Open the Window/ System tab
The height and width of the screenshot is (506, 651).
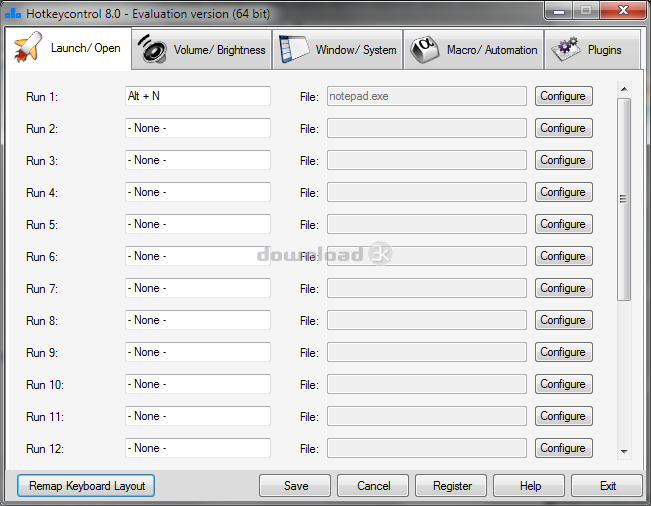click(x=338, y=49)
